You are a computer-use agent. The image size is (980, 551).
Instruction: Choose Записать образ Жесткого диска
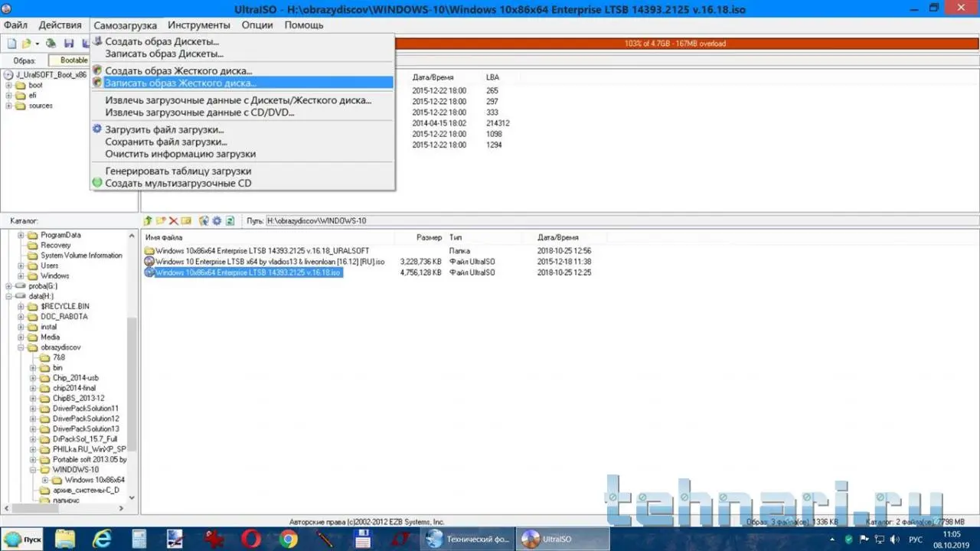coord(242,83)
